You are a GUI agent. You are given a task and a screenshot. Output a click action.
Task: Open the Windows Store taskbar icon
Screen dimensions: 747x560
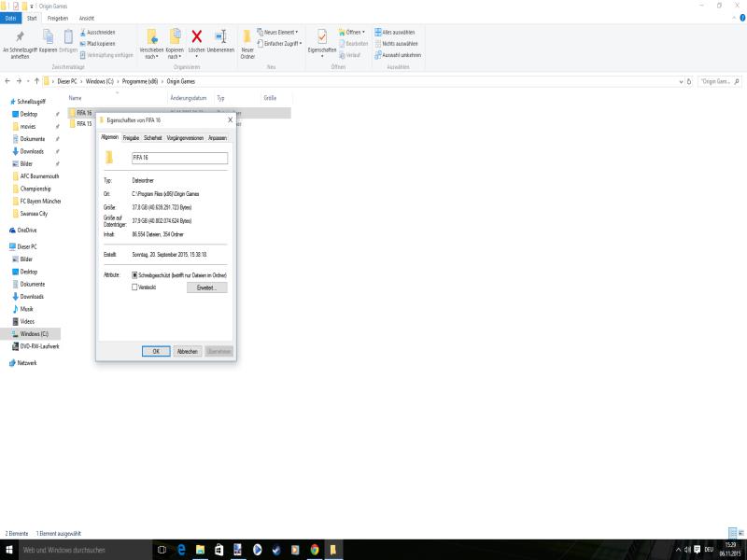click(x=218, y=550)
